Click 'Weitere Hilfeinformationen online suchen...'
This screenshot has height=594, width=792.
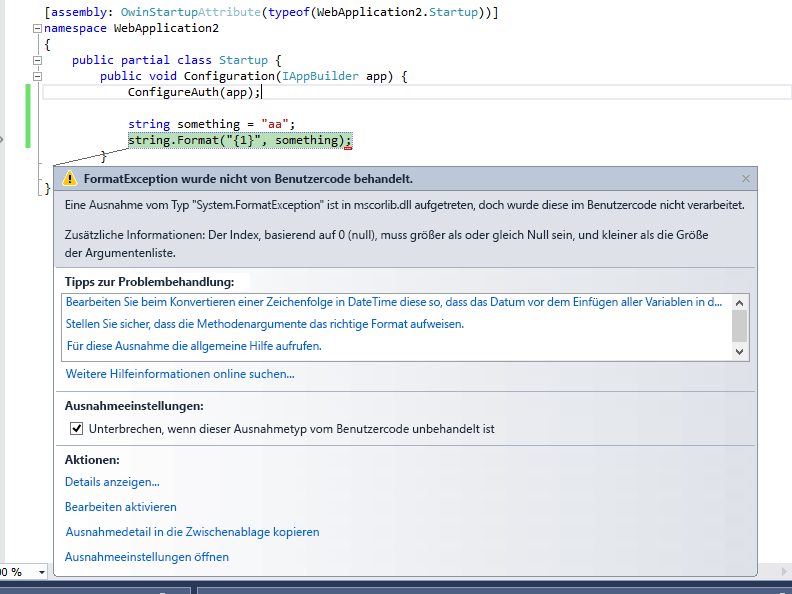(x=180, y=374)
